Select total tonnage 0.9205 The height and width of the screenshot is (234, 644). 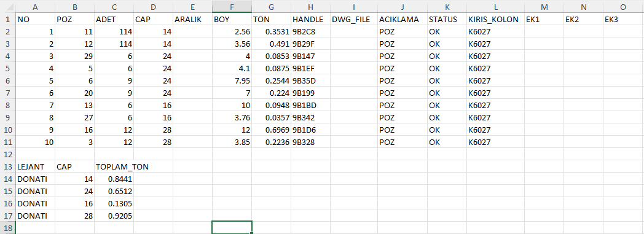pyautogui.click(x=114, y=216)
